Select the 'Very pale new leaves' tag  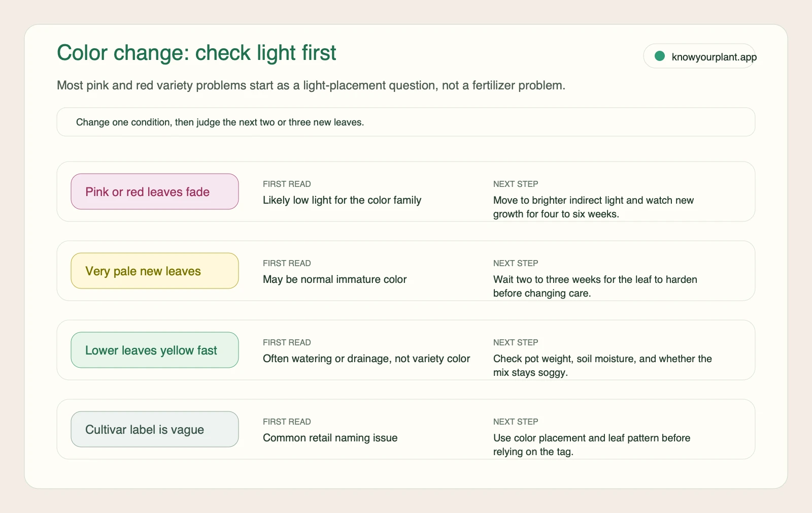click(x=155, y=271)
